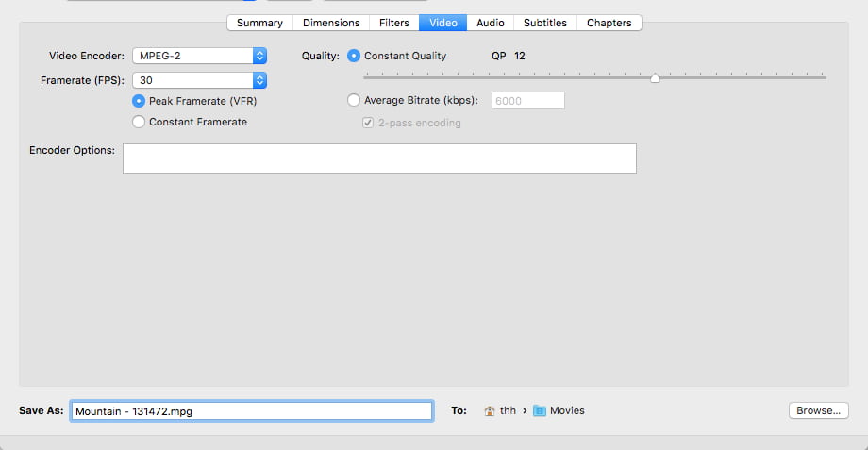Click inside the Encoder Options text box
The image size is (868, 450).
pyautogui.click(x=379, y=158)
